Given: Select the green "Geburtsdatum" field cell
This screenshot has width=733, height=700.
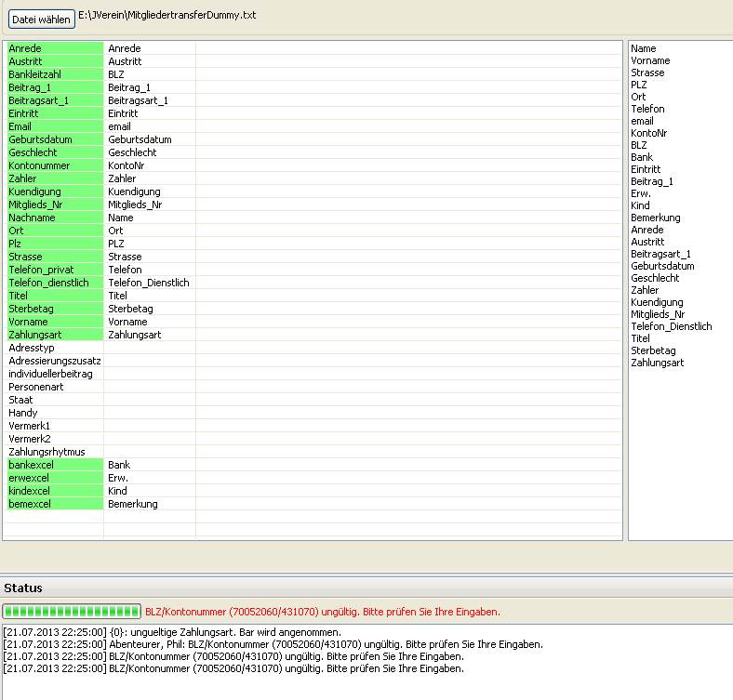Looking at the screenshot, I should click(x=54, y=139).
